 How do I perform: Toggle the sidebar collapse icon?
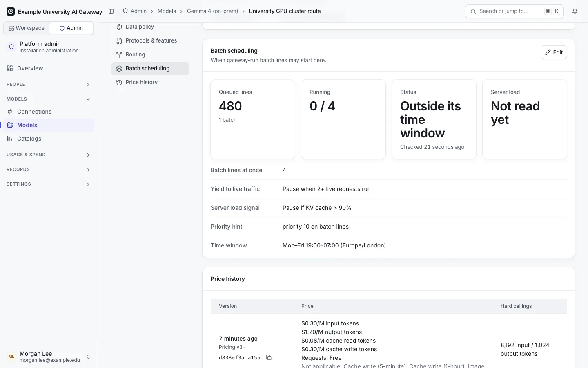(111, 11)
